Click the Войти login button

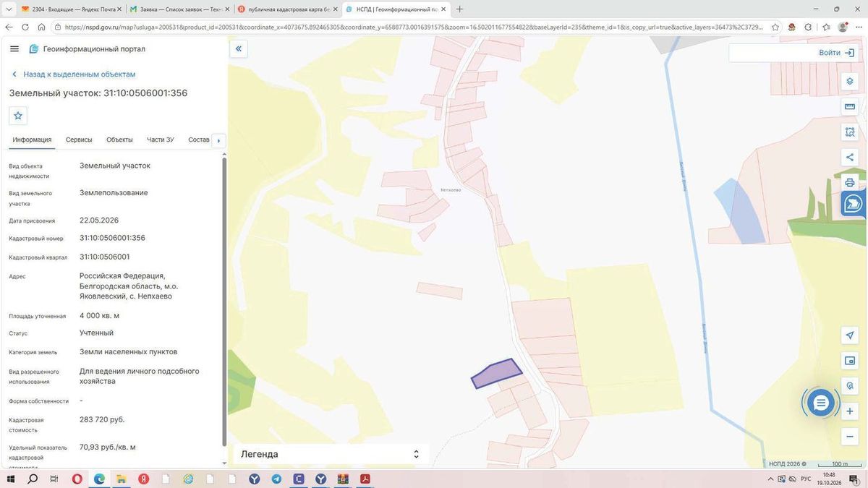pos(836,53)
